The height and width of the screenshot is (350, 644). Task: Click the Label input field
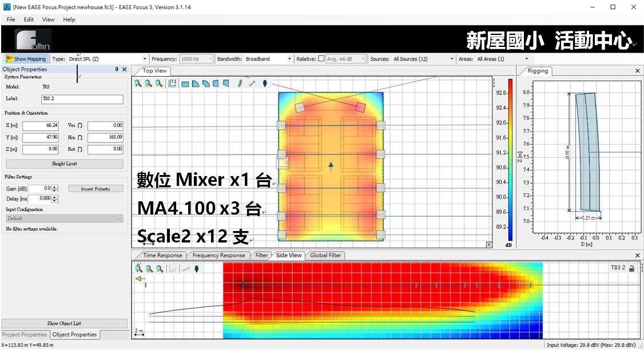[82, 99]
